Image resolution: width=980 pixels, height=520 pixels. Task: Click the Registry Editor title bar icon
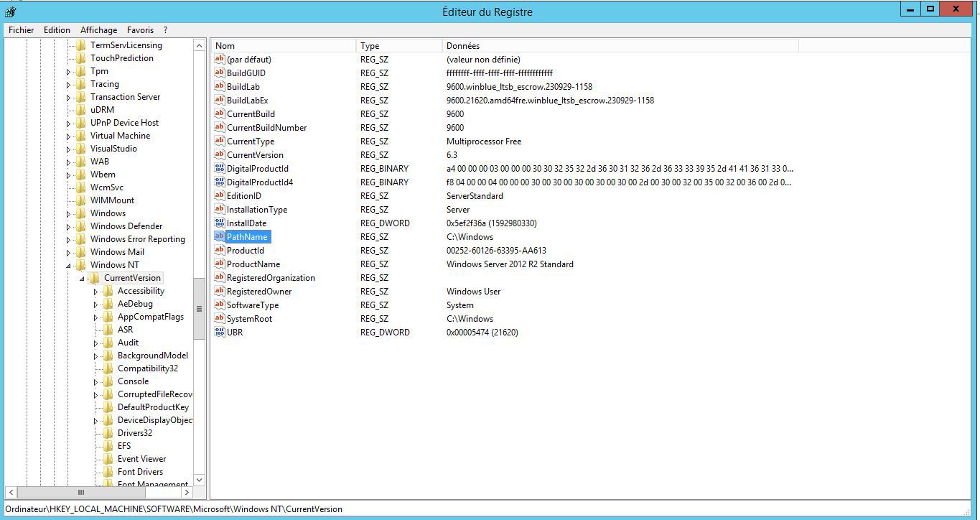pyautogui.click(x=10, y=11)
